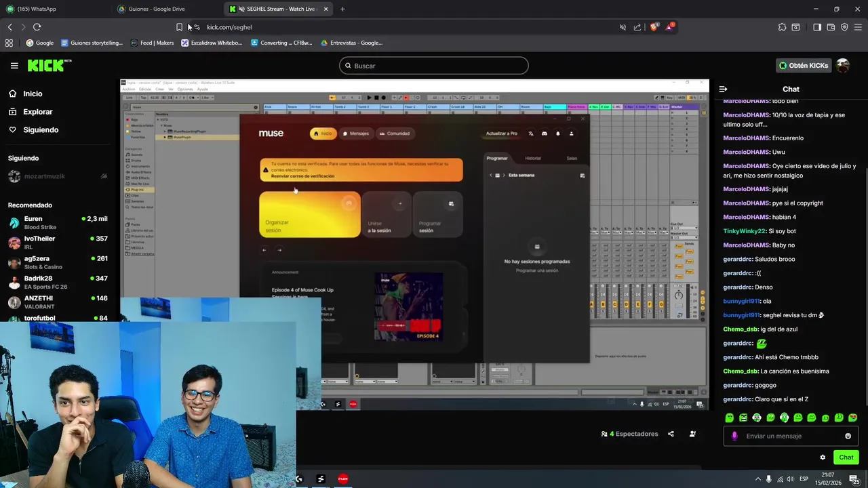This screenshot has height=488, width=868.
Task: Open Euren recommended channel
Action: pos(58,222)
